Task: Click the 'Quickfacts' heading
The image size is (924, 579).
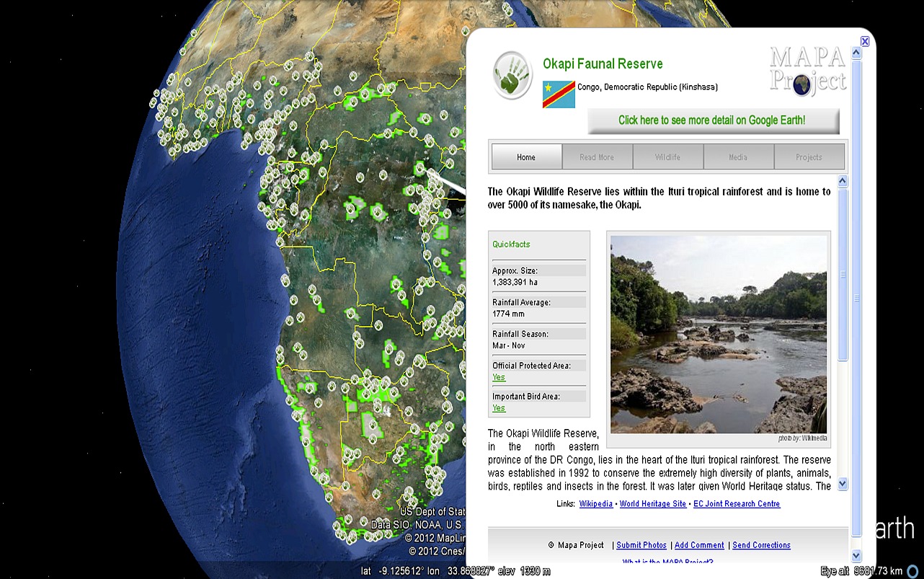Action: pyautogui.click(x=511, y=244)
